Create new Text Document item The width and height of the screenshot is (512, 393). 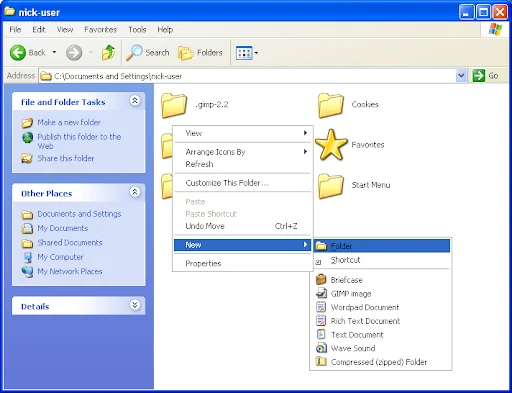(382, 335)
